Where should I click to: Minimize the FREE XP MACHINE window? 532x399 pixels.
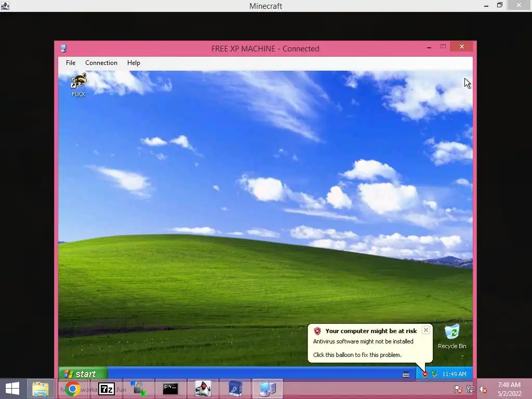coord(429,47)
